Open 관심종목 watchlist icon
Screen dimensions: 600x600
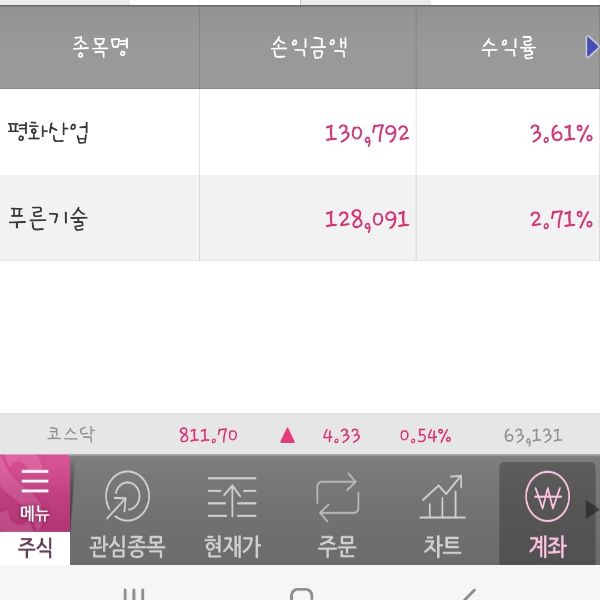pyautogui.click(x=127, y=510)
